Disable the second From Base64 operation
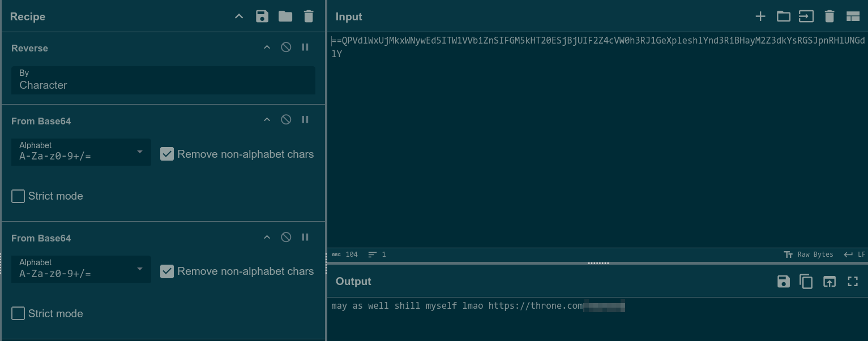The image size is (868, 341). 286,238
